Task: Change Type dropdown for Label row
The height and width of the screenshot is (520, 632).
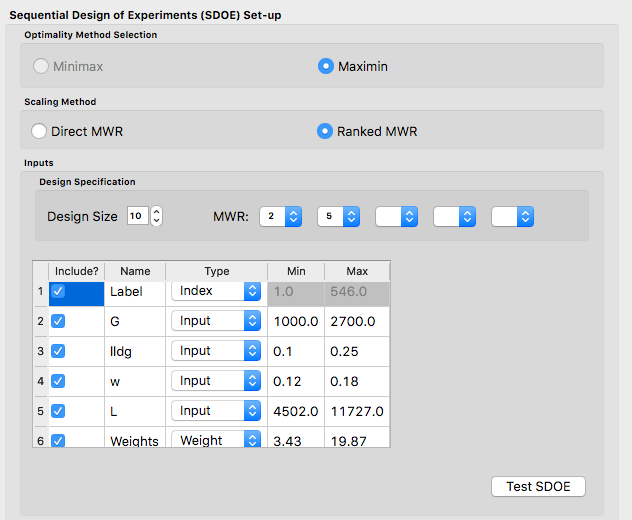Action: (x=216, y=291)
